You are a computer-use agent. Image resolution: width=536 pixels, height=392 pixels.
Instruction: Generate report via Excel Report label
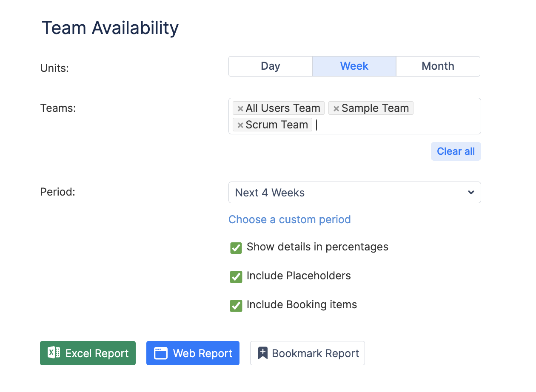pyautogui.click(x=97, y=353)
